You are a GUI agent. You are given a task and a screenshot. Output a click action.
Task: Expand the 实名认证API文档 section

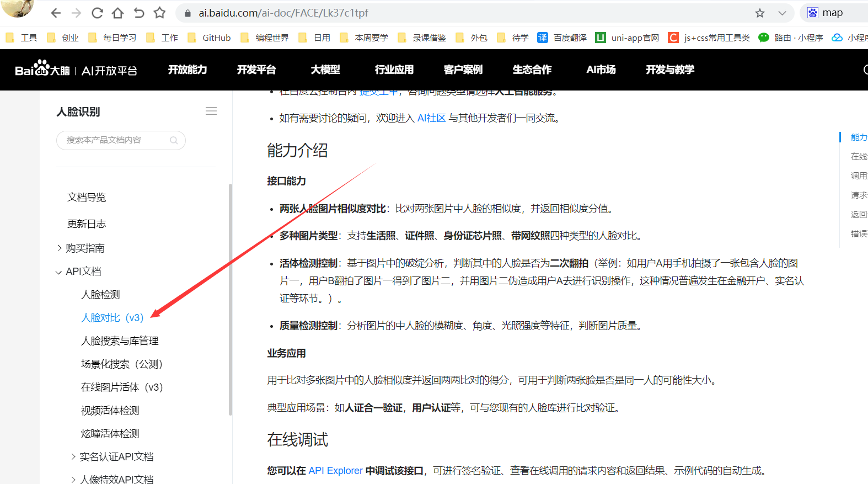pyautogui.click(x=112, y=457)
